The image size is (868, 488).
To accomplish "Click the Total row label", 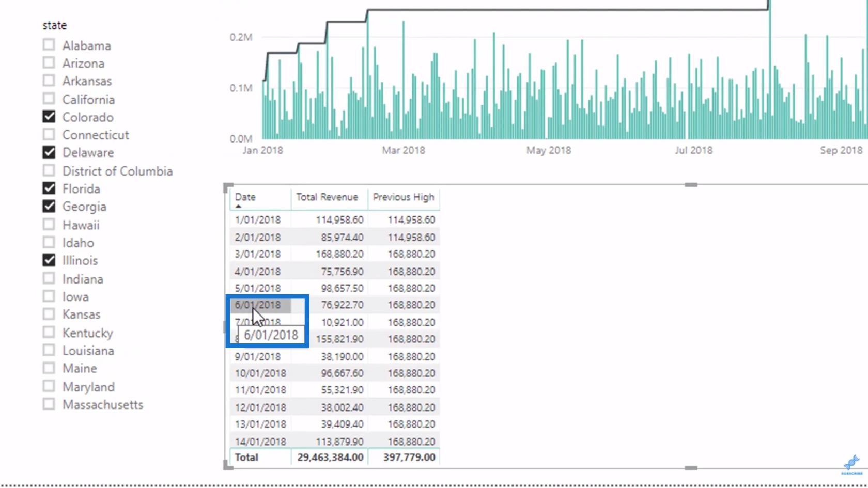I will point(246,458).
